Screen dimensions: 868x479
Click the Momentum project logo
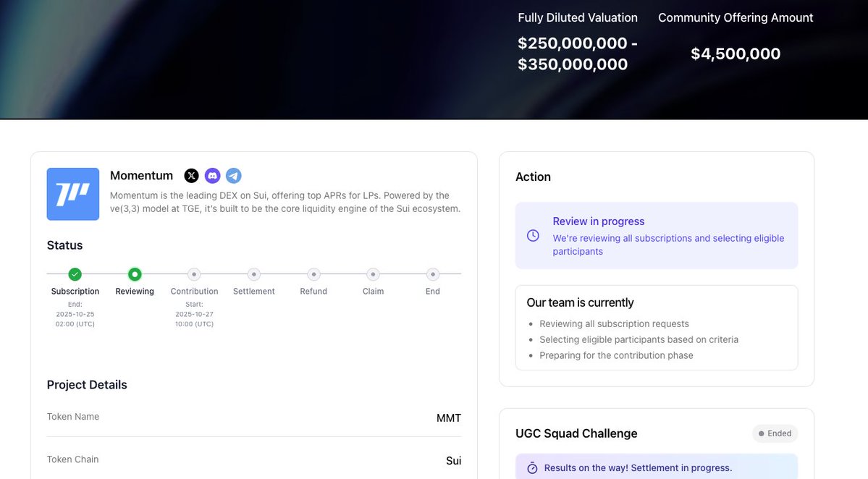[73, 194]
